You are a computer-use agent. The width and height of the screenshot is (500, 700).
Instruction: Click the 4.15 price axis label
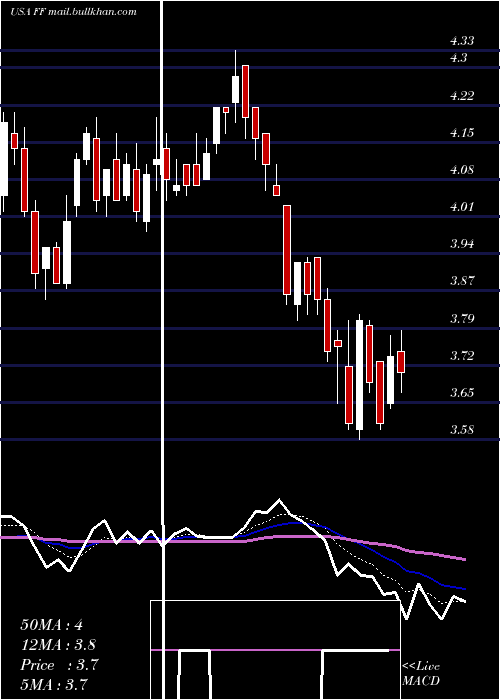[462, 133]
